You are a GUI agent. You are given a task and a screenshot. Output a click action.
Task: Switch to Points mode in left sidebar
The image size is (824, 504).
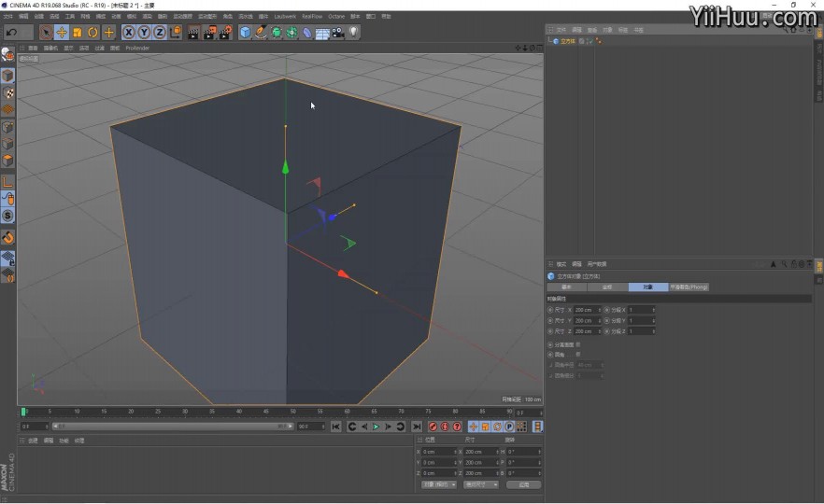(7, 127)
